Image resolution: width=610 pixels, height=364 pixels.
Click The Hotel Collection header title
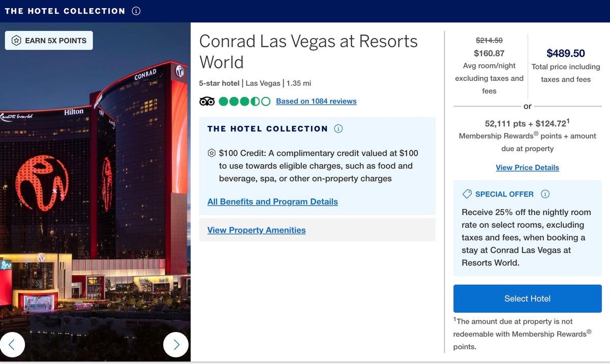coord(65,11)
